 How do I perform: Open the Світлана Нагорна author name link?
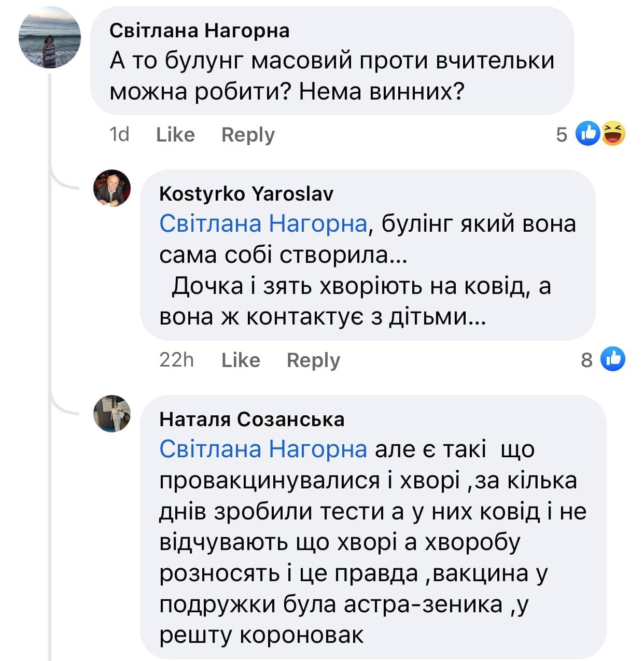tap(200, 31)
